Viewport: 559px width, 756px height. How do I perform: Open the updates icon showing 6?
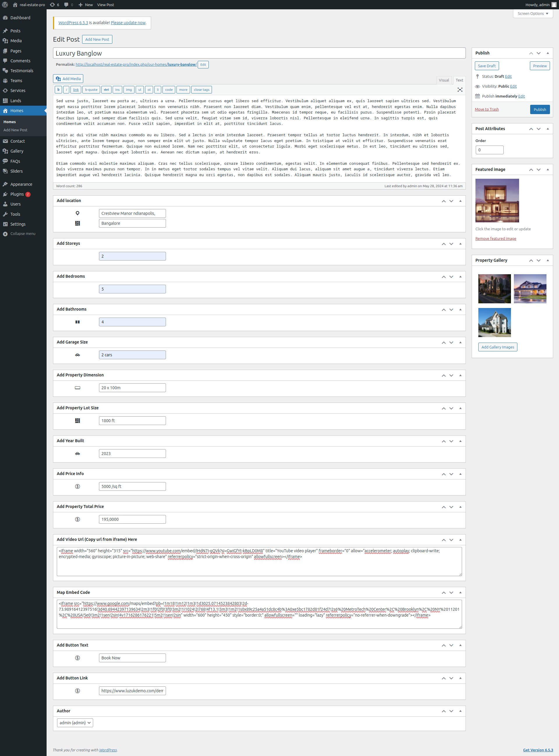(x=54, y=5)
